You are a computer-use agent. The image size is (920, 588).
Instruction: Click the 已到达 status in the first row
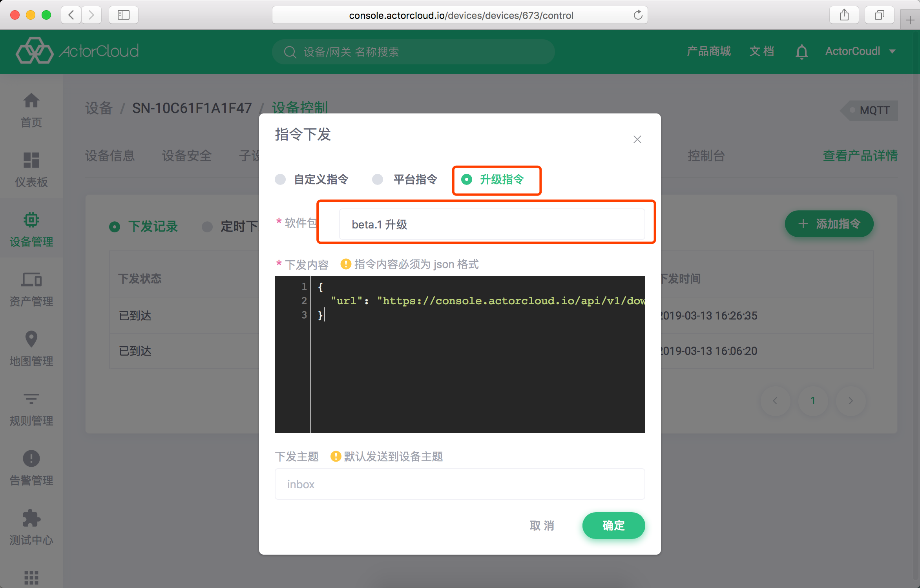[x=135, y=316]
